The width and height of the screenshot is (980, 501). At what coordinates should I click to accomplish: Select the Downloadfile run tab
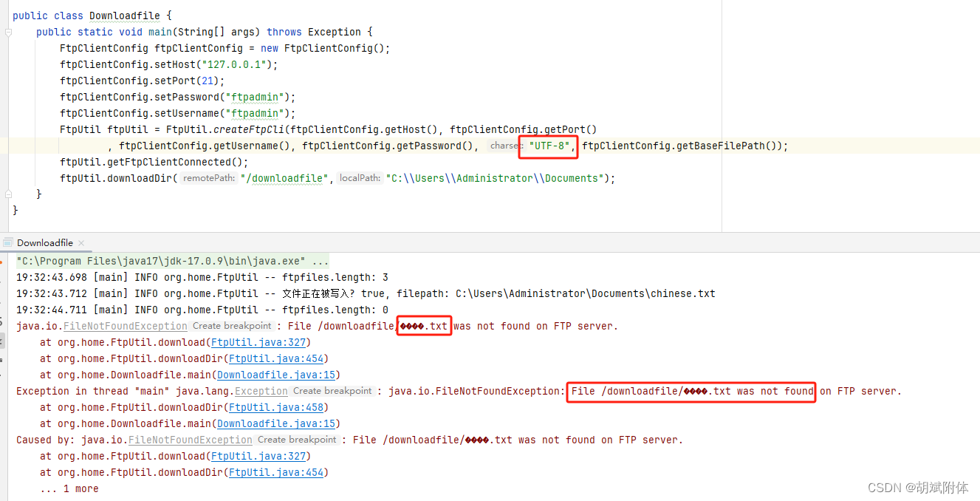(45, 242)
